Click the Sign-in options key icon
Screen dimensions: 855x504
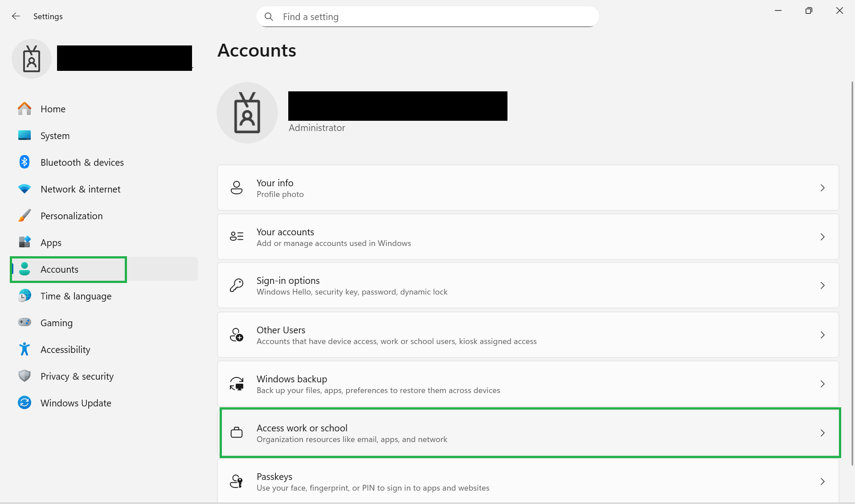(x=237, y=286)
